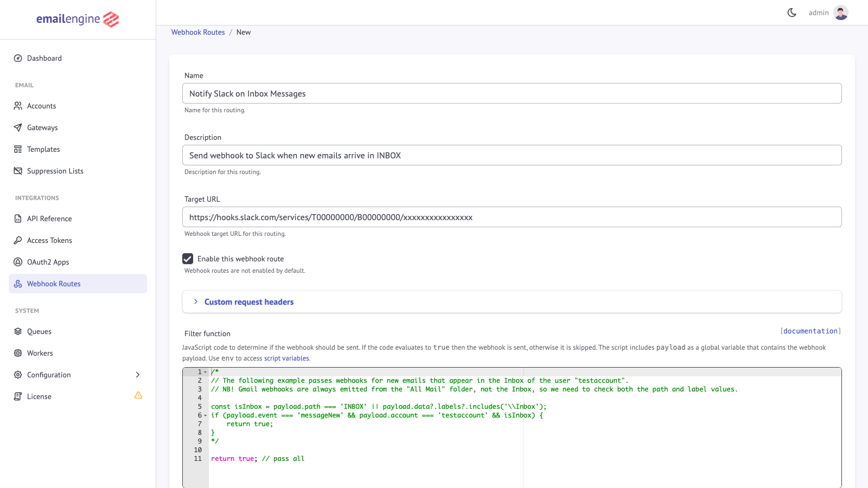The image size is (868, 488).
Task: Click the Configuration gear icon
Action: tap(18, 375)
